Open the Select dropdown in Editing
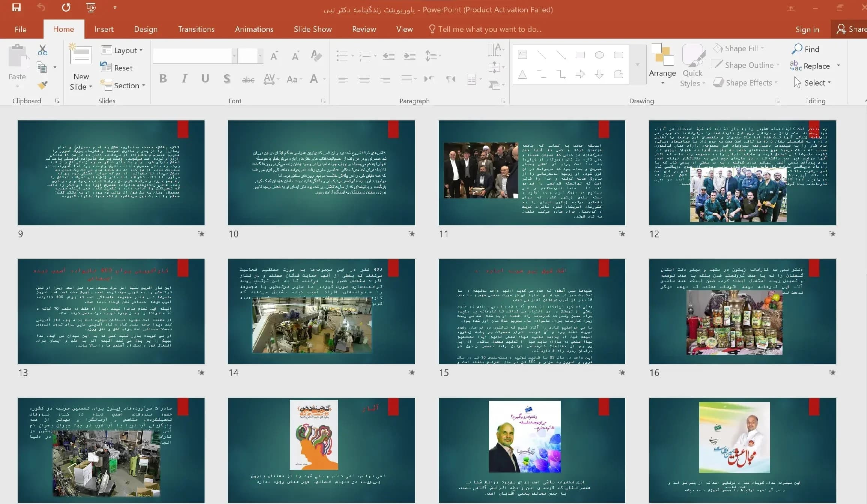 point(813,82)
